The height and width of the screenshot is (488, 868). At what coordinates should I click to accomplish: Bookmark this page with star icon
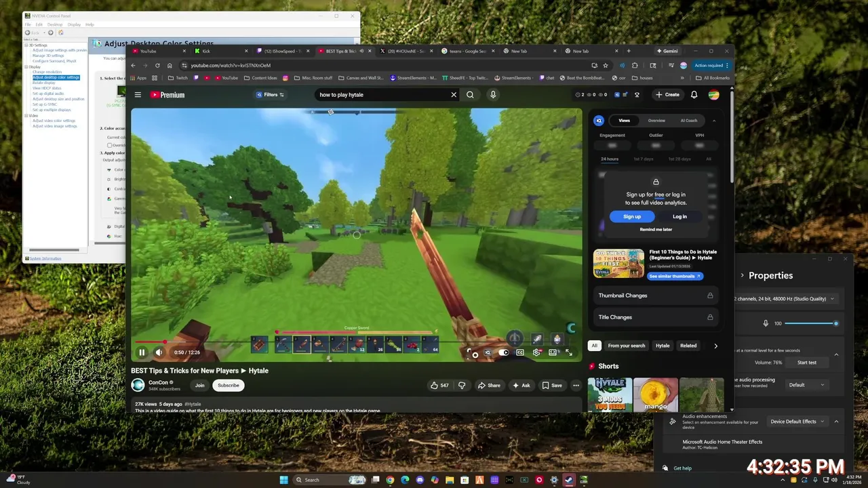click(606, 65)
